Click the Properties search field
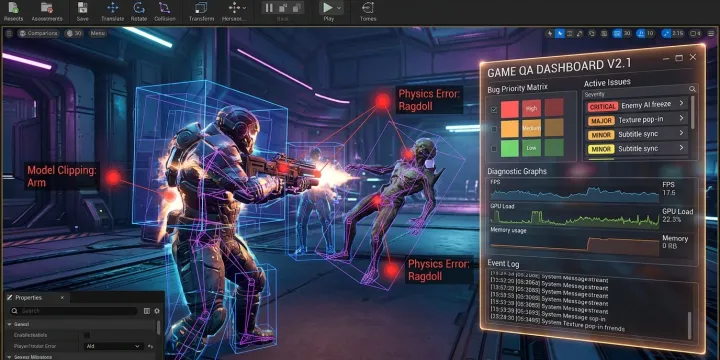This screenshot has height=360, width=720. click(x=74, y=311)
